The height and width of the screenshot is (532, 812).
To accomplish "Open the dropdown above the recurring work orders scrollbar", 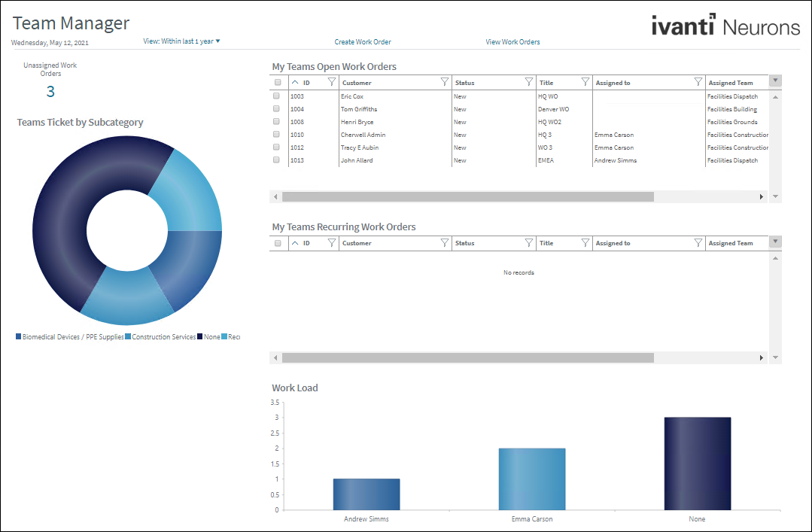I will click(x=774, y=242).
